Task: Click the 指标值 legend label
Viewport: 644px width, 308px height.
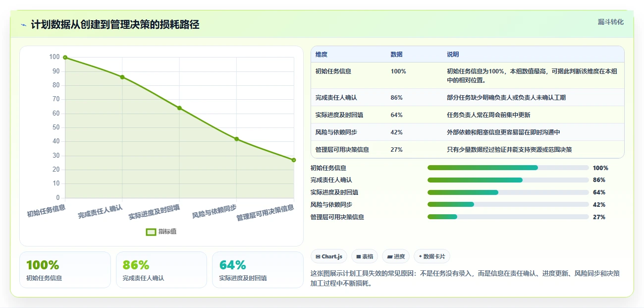Action: pos(167,232)
